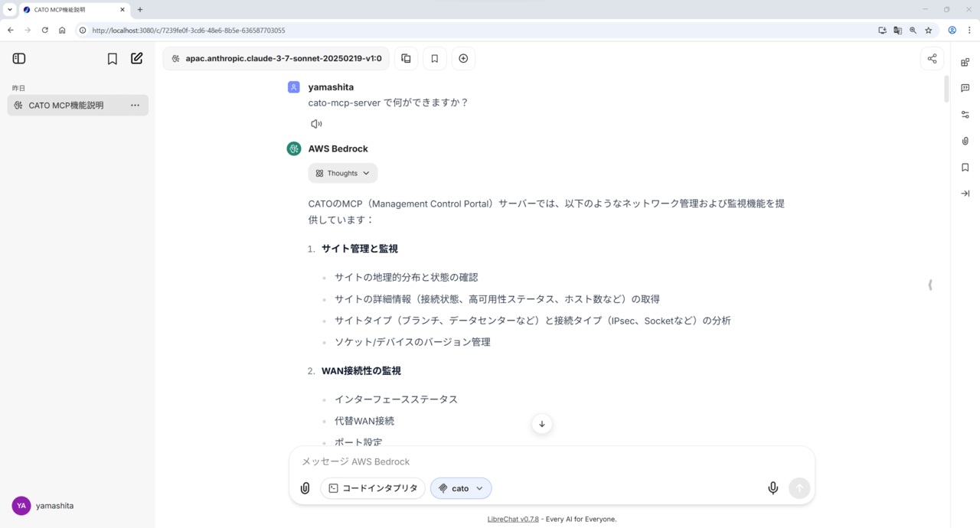Toggle the left sidebar panel icon
This screenshot has width=980, height=528.
19,59
